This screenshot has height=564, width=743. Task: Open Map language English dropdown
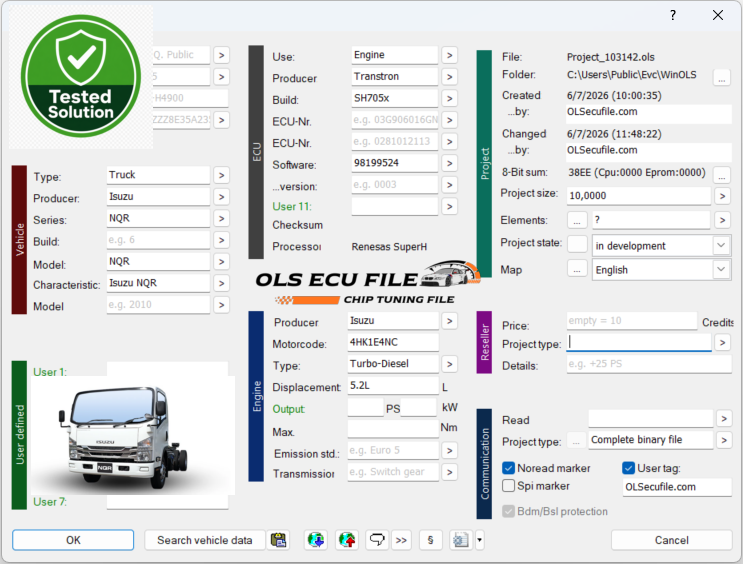tap(721, 270)
